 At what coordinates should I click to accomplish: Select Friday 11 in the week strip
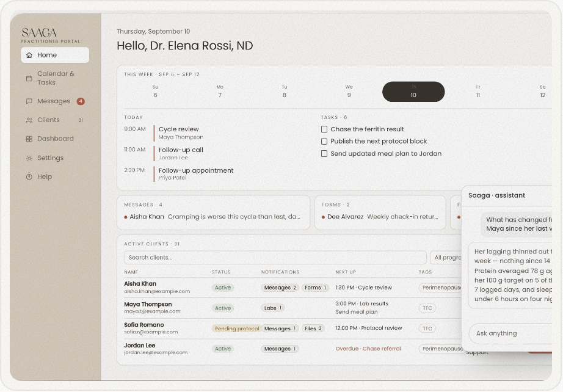click(x=478, y=92)
